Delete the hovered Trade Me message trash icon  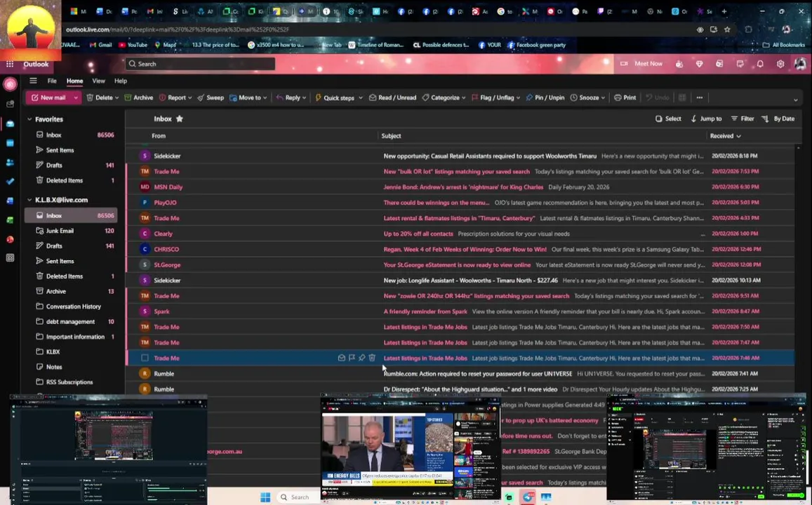(372, 358)
